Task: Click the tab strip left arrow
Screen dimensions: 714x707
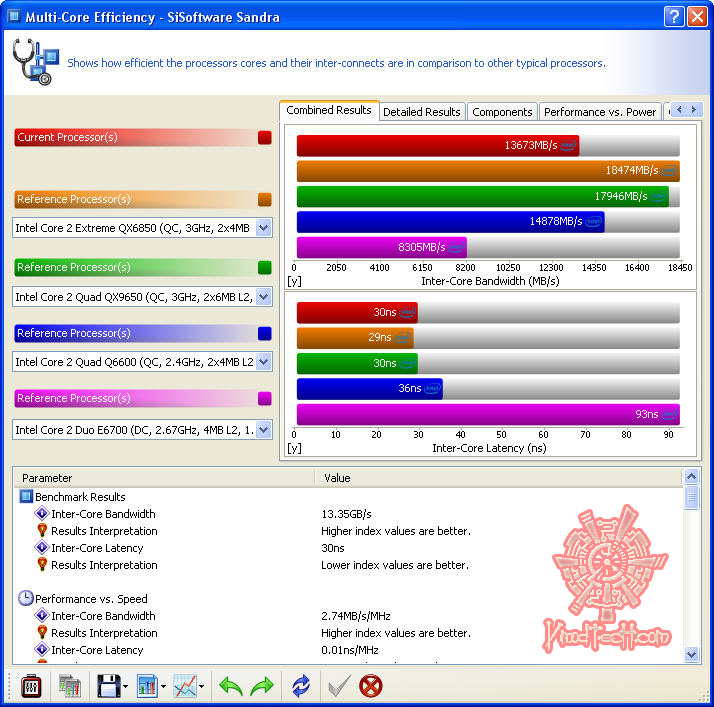Action: pos(679,110)
